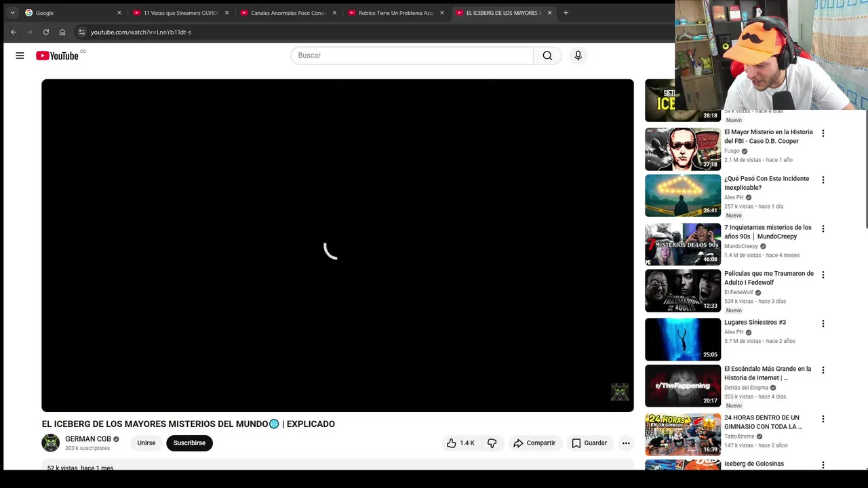This screenshot has height=488, width=868.
Task: Open a new browser tab
Action: pos(566,13)
